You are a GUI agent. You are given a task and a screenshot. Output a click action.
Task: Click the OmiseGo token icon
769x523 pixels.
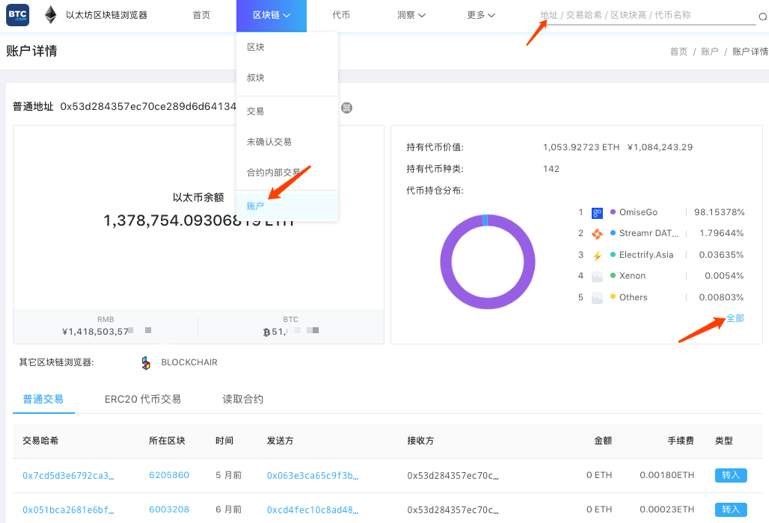tap(597, 212)
